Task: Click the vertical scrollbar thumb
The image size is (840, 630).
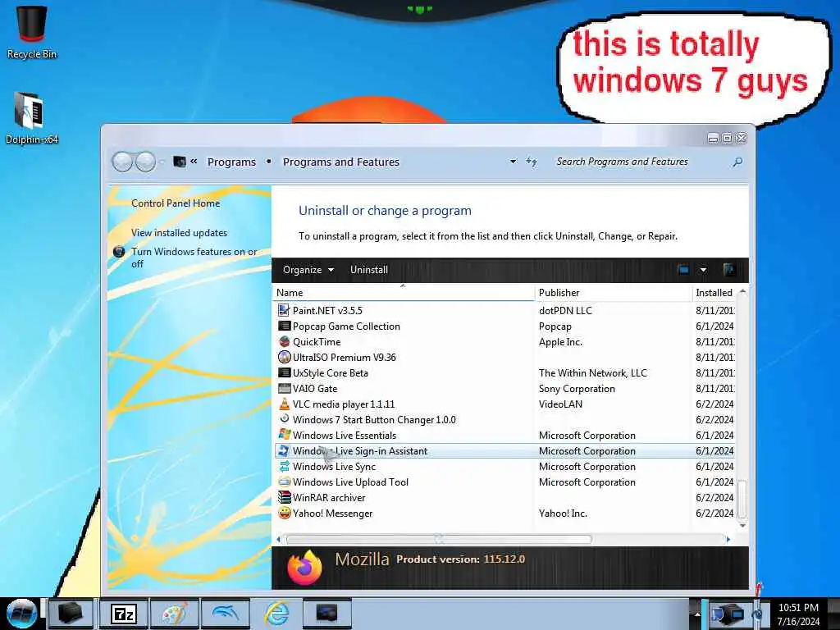Action: pos(742,500)
